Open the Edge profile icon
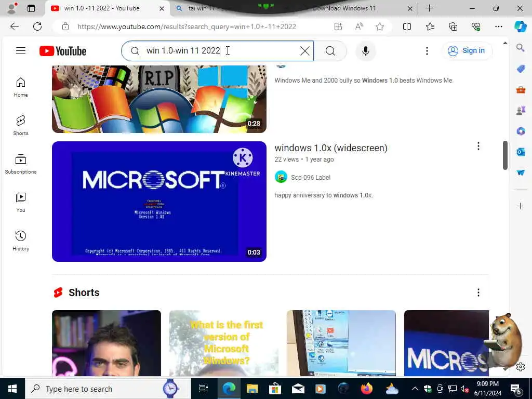The image size is (532, 399). (x=12, y=8)
